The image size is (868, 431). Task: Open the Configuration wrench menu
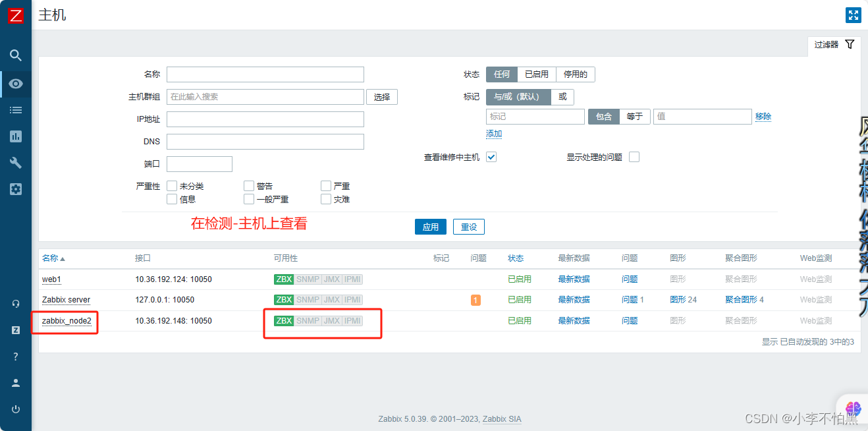tap(16, 163)
